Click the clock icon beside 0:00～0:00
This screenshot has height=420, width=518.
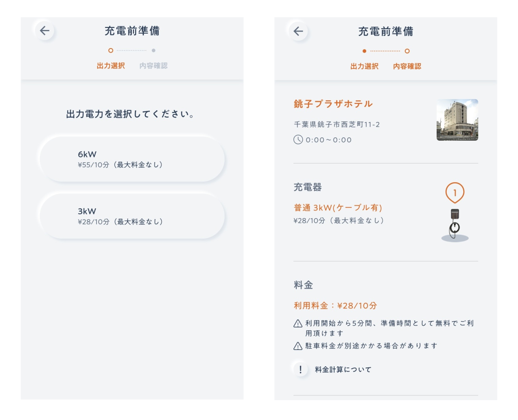click(x=298, y=140)
